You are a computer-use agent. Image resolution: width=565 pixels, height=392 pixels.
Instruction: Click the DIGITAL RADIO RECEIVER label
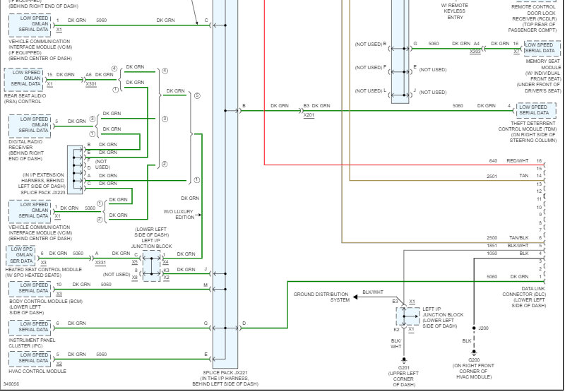(25, 145)
